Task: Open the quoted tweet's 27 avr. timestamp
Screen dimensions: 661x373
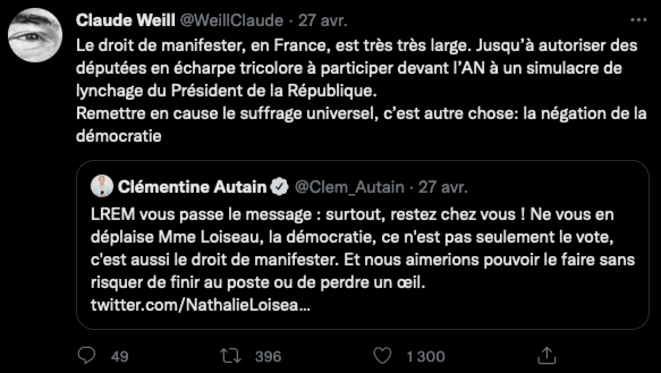Action: coord(443,187)
